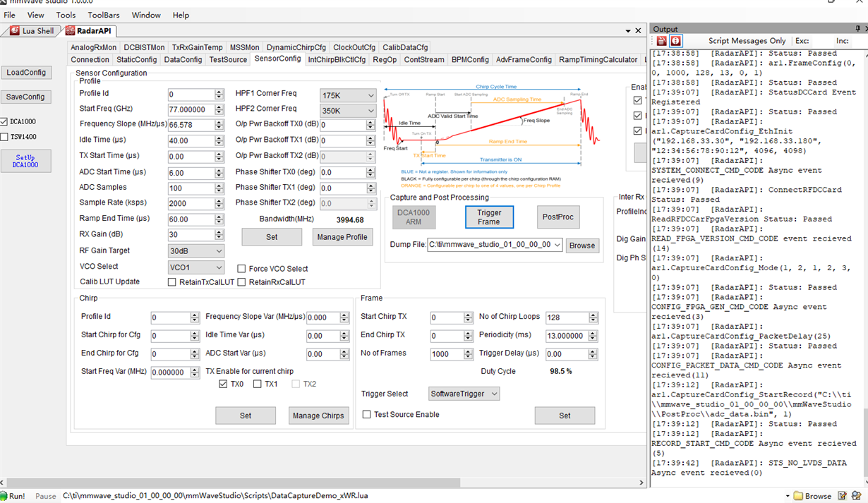Open the RF Gain Target dropdown
868x503 pixels.
click(x=196, y=251)
